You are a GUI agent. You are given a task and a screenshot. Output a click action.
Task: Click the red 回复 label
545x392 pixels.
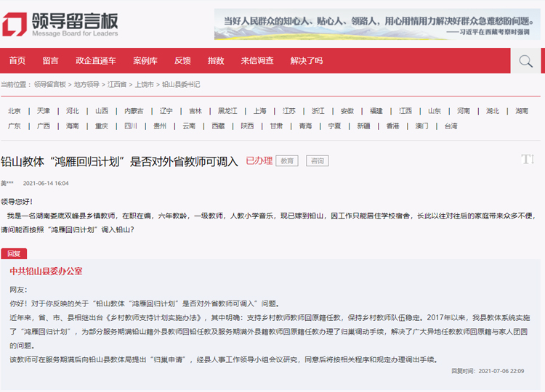click(14, 253)
